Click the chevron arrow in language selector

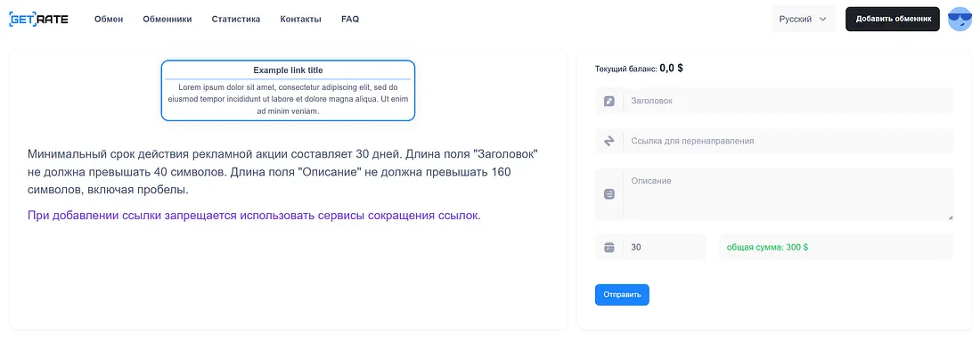click(823, 20)
